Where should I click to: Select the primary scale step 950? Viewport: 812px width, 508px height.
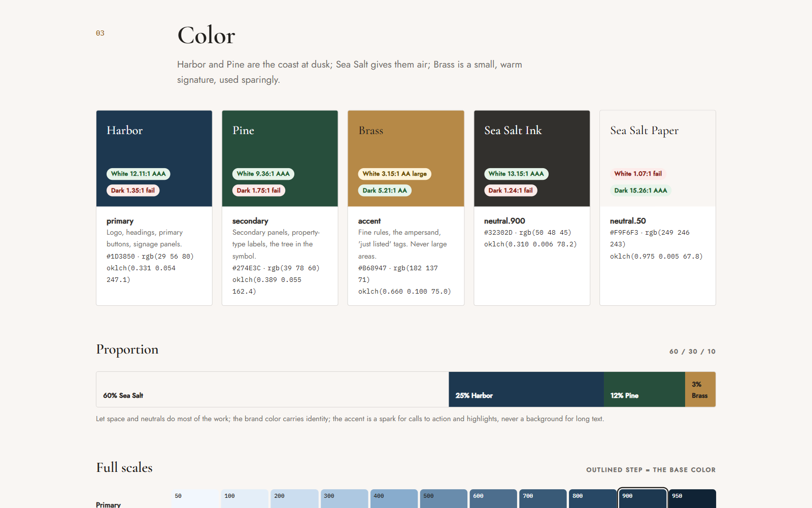[692, 499]
